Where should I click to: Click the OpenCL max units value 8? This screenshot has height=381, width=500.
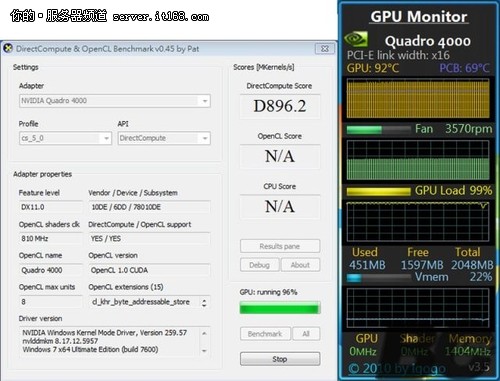point(50,302)
